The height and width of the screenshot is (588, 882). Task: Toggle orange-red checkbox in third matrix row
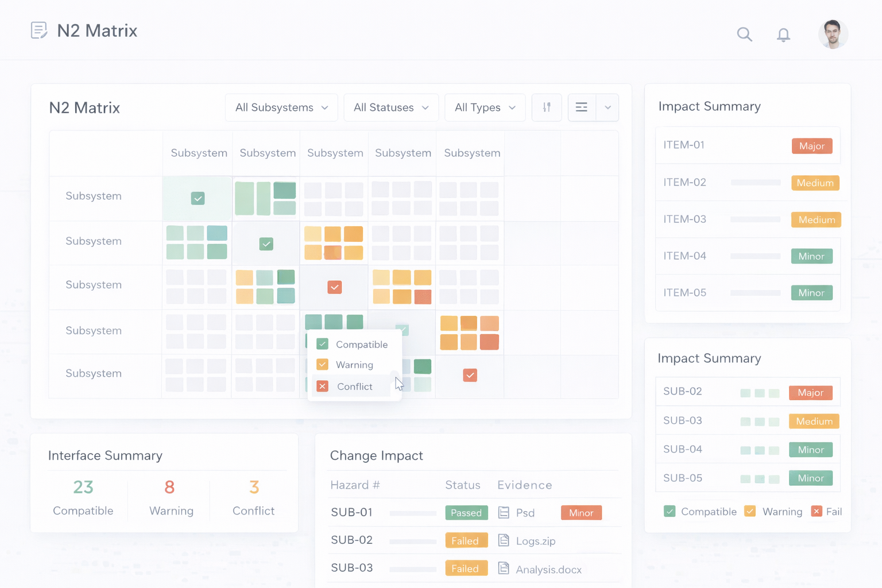pyautogui.click(x=335, y=287)
